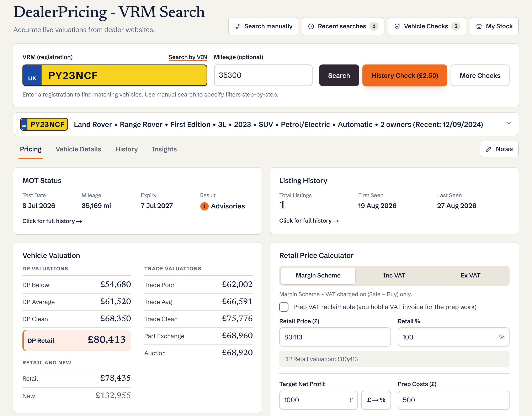Click the small PY23NCF plate badge in summary

pos(44,124)
